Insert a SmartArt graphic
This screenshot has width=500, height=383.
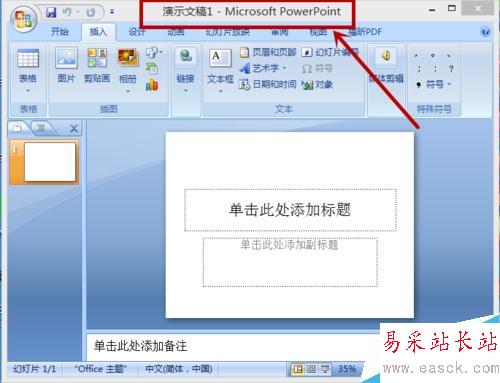coord(152,68)
